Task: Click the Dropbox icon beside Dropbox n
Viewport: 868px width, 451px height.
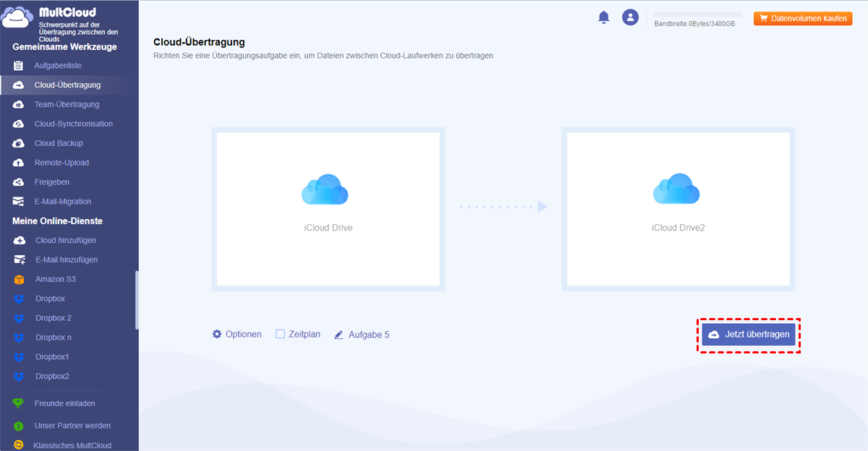Action: click(x=20, y=338)
